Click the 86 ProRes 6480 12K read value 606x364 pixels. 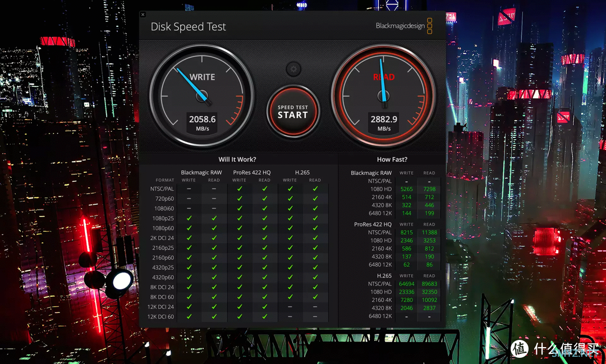[429, 265]
